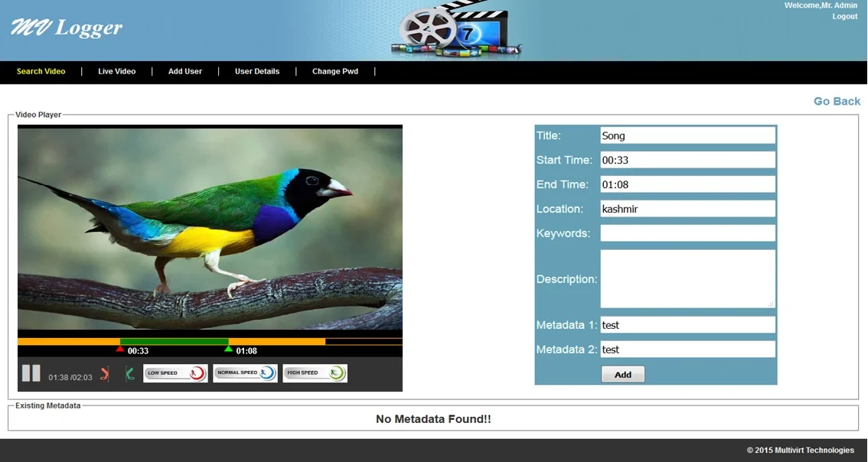The width and height of the screenshot is (868, 462).
Task: Open the User Details page
Action: [x=256, y=71]
